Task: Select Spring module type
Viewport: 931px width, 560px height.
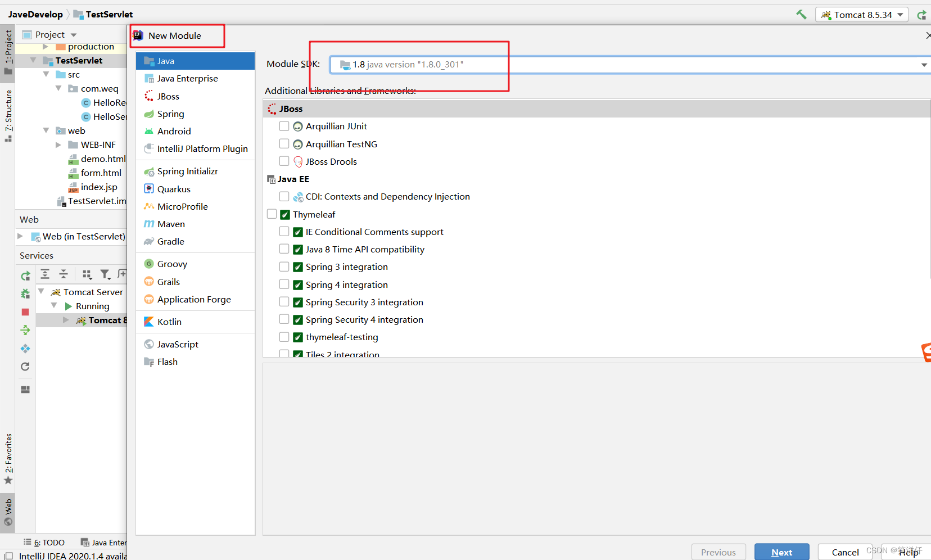Action: [195, 114]
